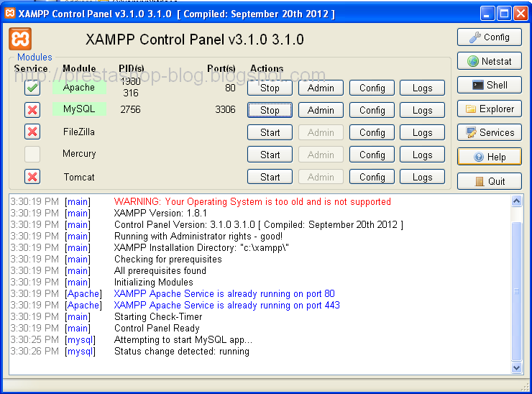Toggle MySQL service install box

pyautogui.click(x=32, y=109)
